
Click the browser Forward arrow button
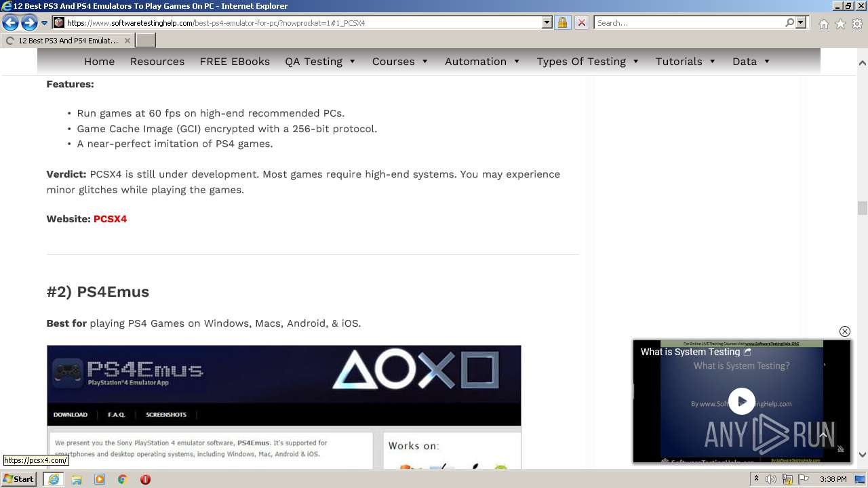[29, 23]
